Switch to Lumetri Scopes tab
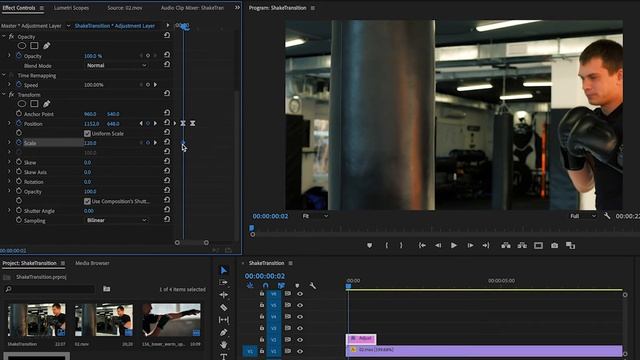640x360 pixels. pos(71,8)
